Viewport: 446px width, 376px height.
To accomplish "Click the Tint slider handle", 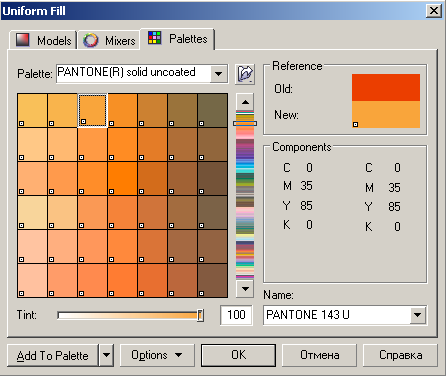I will point(200,315).
